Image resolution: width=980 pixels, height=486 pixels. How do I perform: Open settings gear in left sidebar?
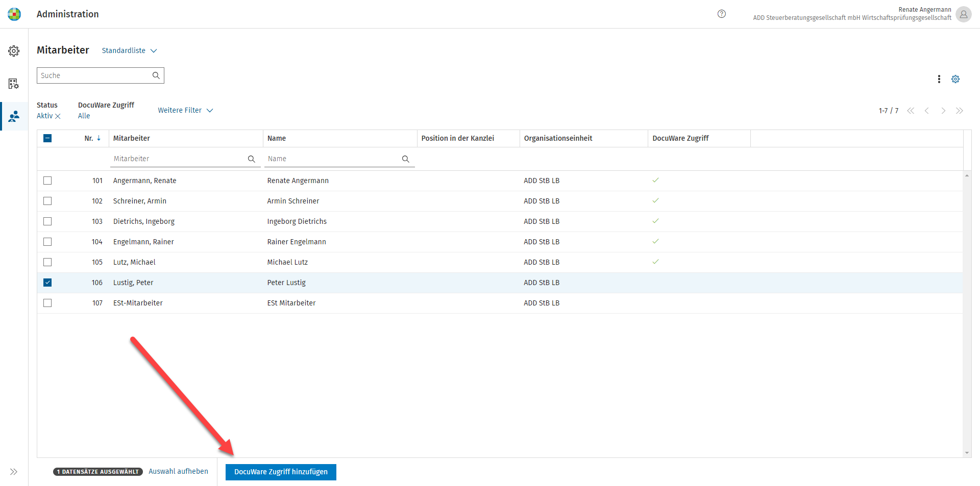(x=14, y=51)
